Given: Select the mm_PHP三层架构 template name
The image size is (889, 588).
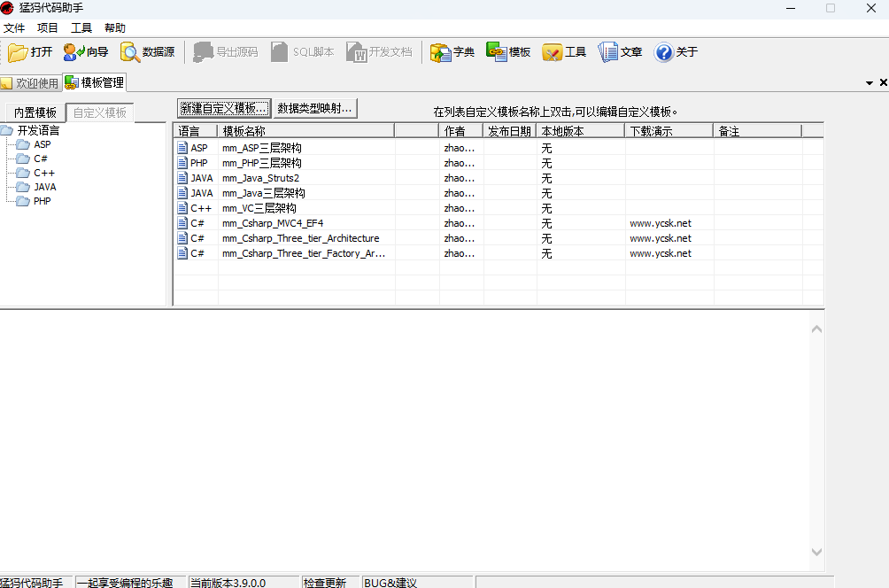Looking at the screenshot, I should (262, 163).
